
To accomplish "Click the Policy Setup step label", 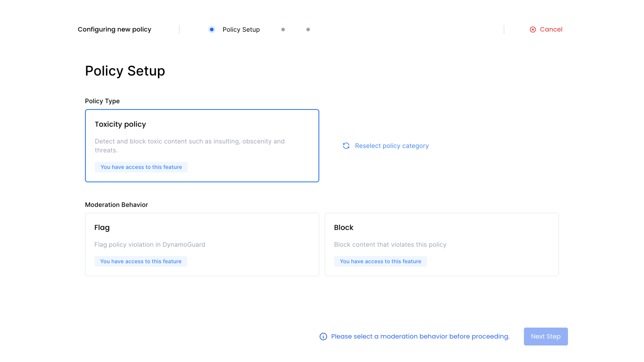I will 241,29.
